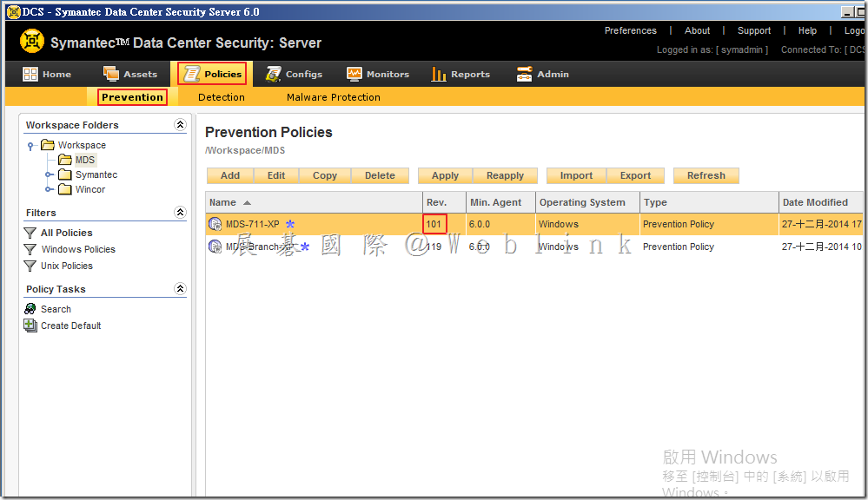Sort by Operating System column header
This screenshot has width=868, height=500.
coord(587,202)
